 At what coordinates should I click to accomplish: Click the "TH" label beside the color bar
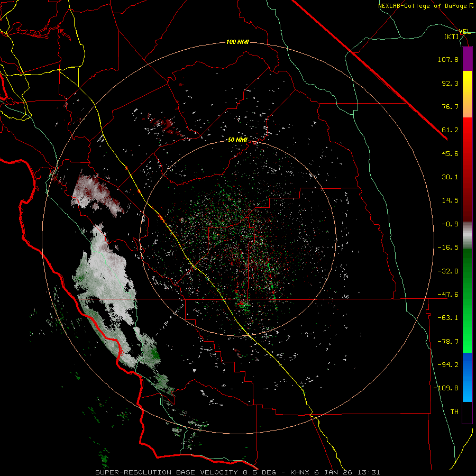click(x=454, y=412)
